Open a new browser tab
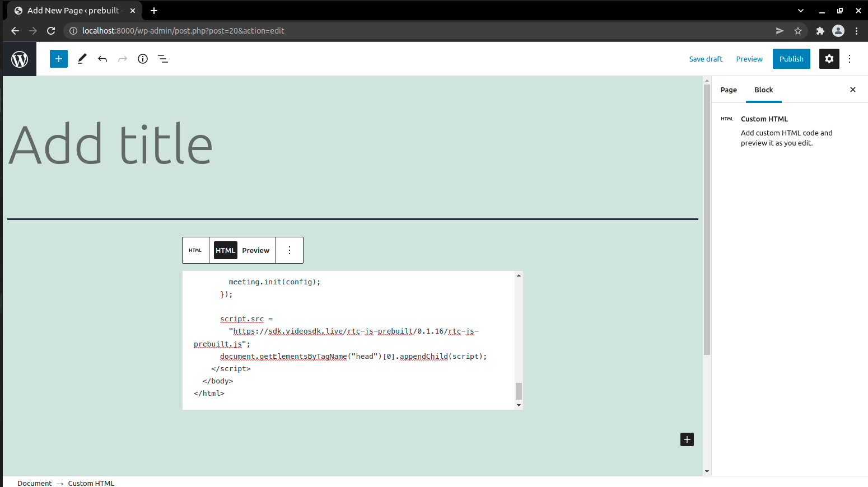 point(154,11)
